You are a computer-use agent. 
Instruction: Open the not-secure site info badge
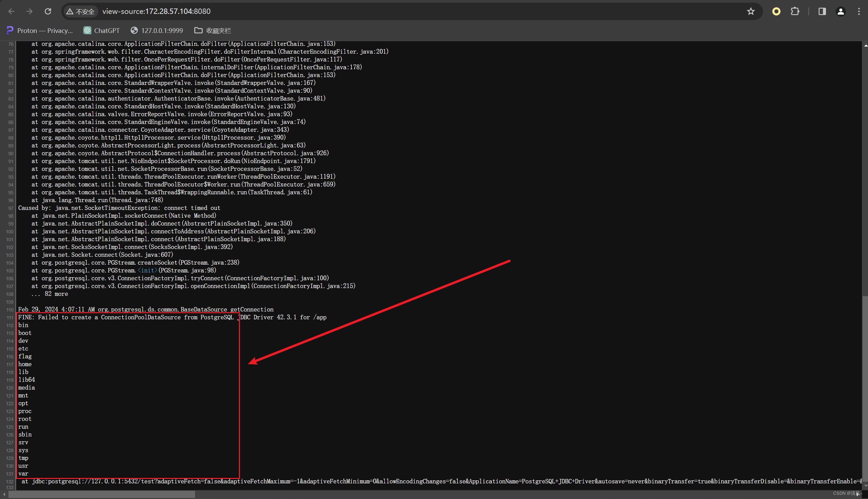81,12
